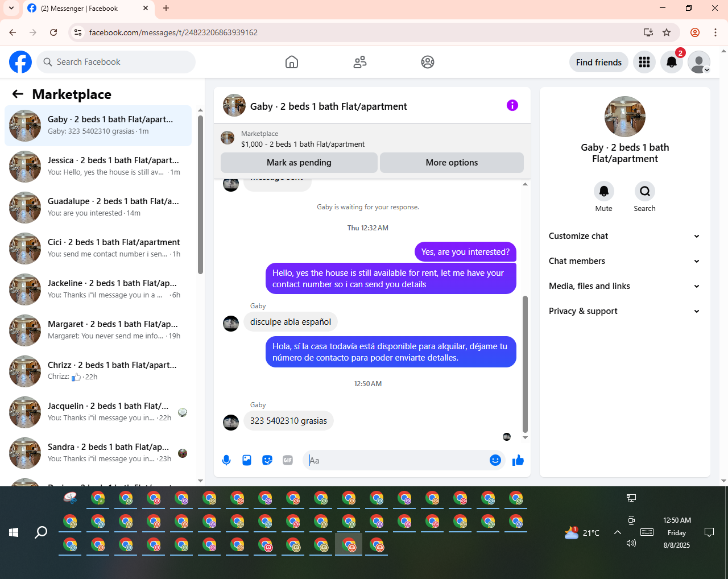Viewport: 728px width, 579px height.
Task: Send a thumbs up like
Action: pos(518,460)
